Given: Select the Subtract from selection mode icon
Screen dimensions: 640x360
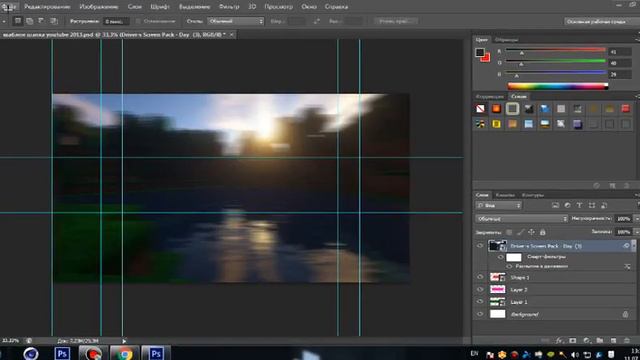Looking at the screenshot, I should tap(41, 21).
